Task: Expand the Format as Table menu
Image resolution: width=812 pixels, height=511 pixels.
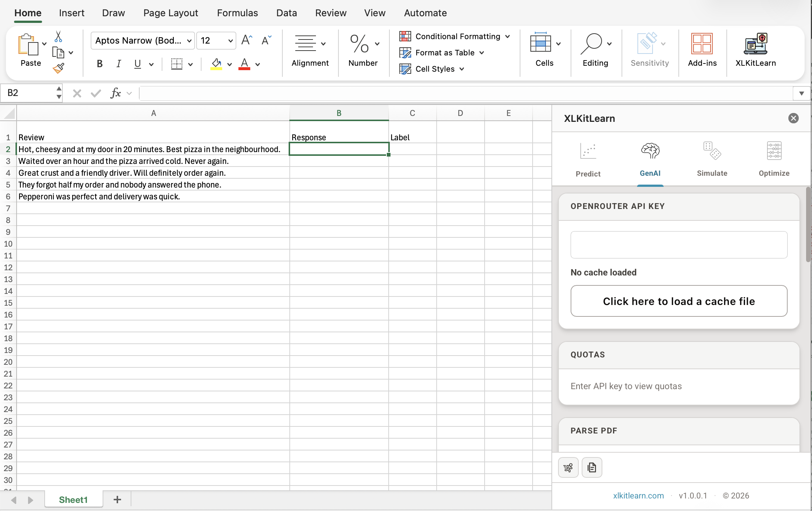Action: click(482, 53)
